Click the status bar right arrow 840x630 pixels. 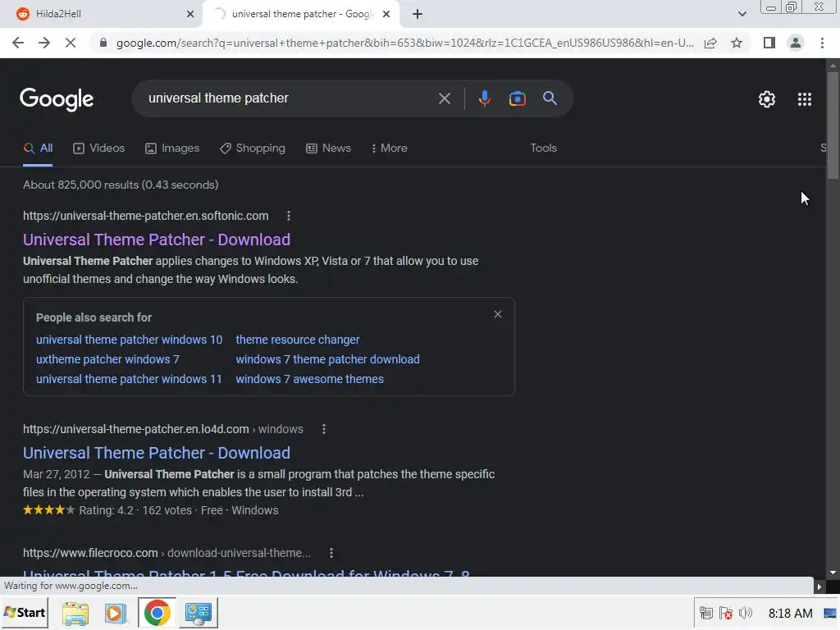click(x=819, y=587)
